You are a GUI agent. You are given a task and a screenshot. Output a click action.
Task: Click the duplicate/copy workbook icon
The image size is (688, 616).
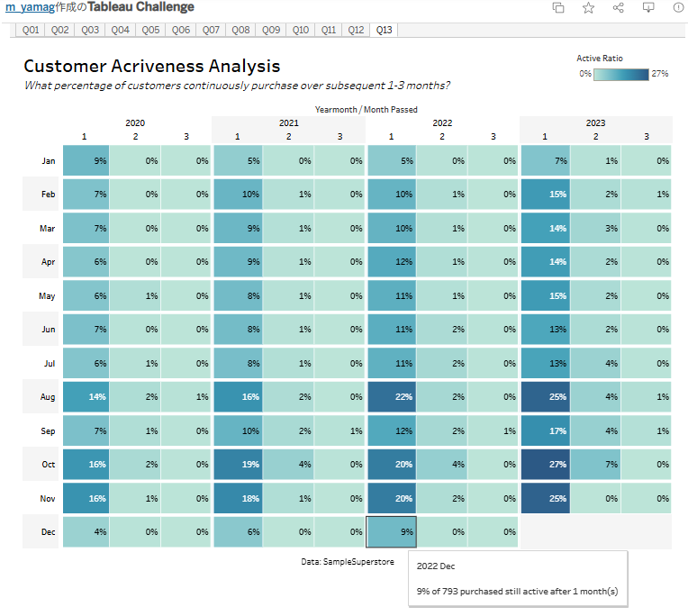[558, 7]
